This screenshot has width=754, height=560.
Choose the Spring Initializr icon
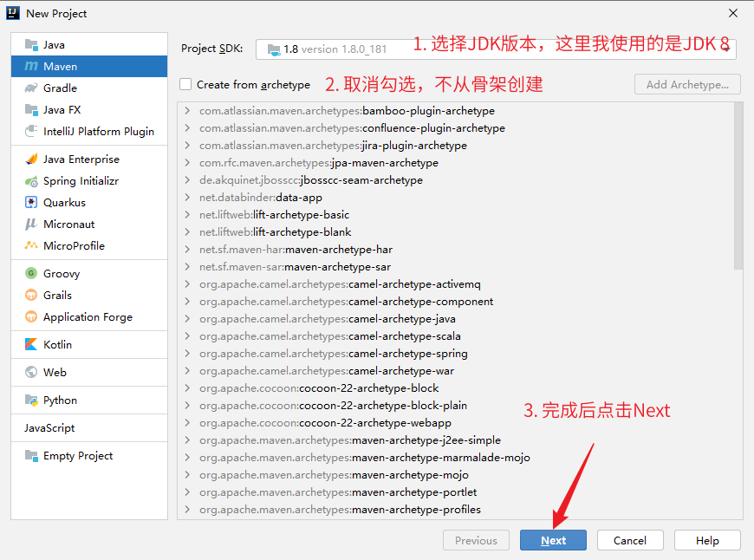click(x=31, y=181)
